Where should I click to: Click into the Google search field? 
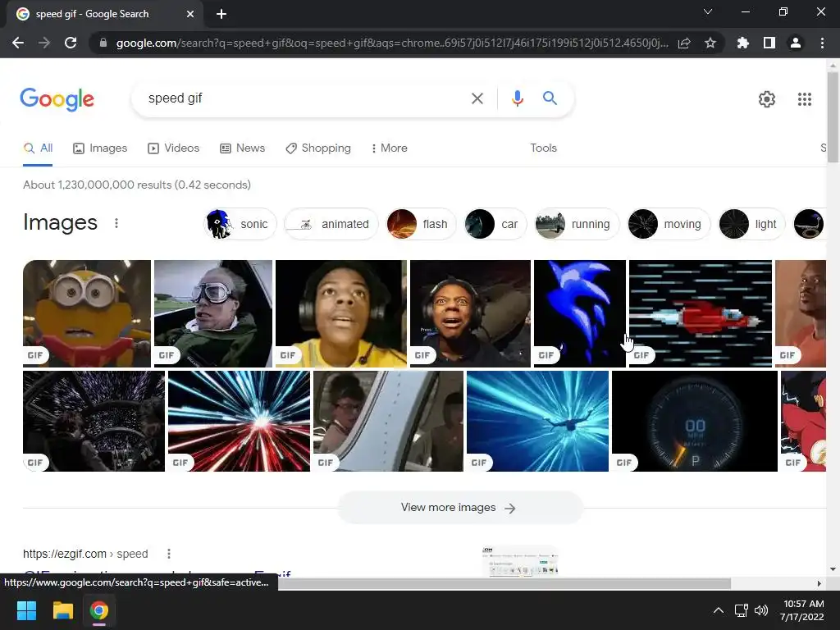coord(305,98)
